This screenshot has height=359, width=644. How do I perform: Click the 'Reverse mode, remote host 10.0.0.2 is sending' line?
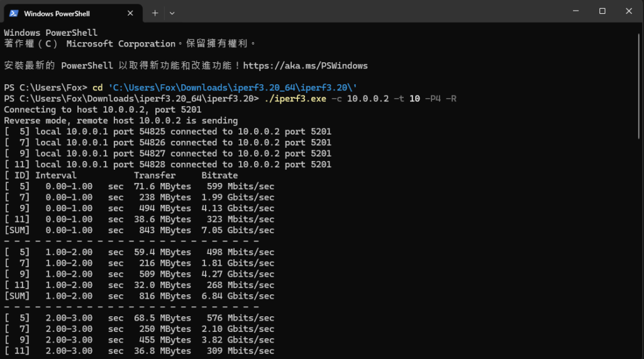pos(121,121)
